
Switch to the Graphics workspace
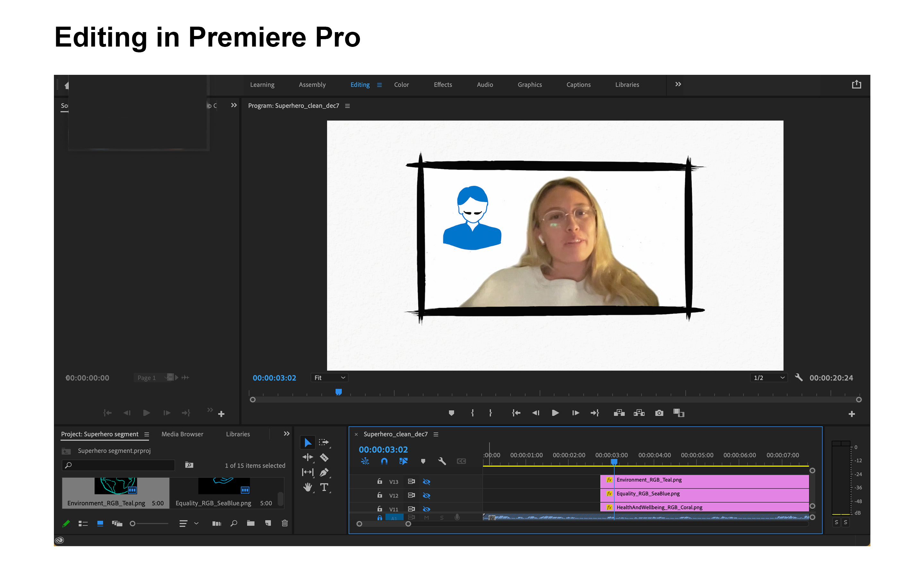click(x=530, y=85)
